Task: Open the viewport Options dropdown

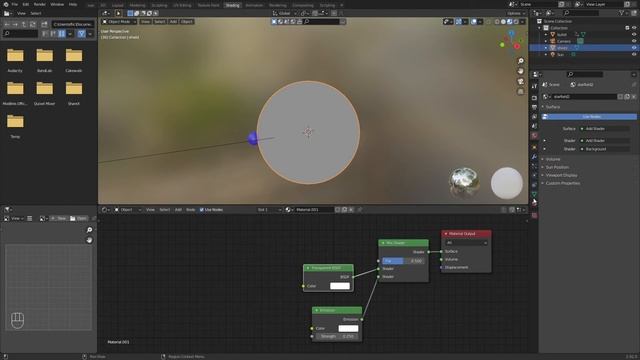Action: click(x=516, y=13)
